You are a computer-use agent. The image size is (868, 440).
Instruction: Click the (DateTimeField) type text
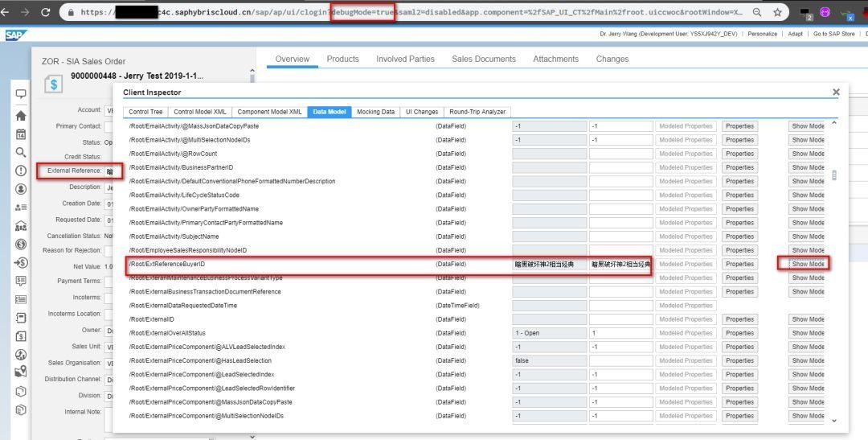(x=457, y=306)
